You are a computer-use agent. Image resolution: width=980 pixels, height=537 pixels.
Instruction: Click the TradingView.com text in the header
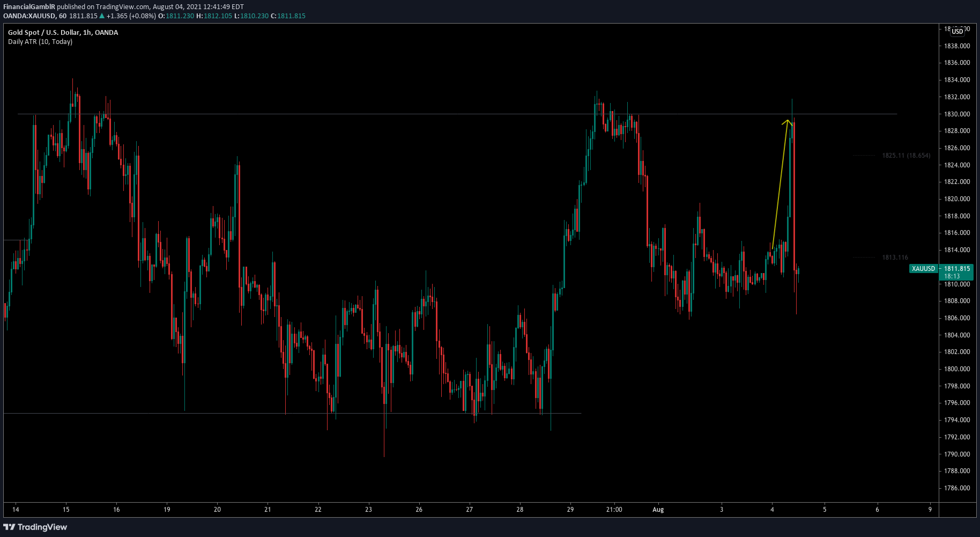click(x=122, y=7)
